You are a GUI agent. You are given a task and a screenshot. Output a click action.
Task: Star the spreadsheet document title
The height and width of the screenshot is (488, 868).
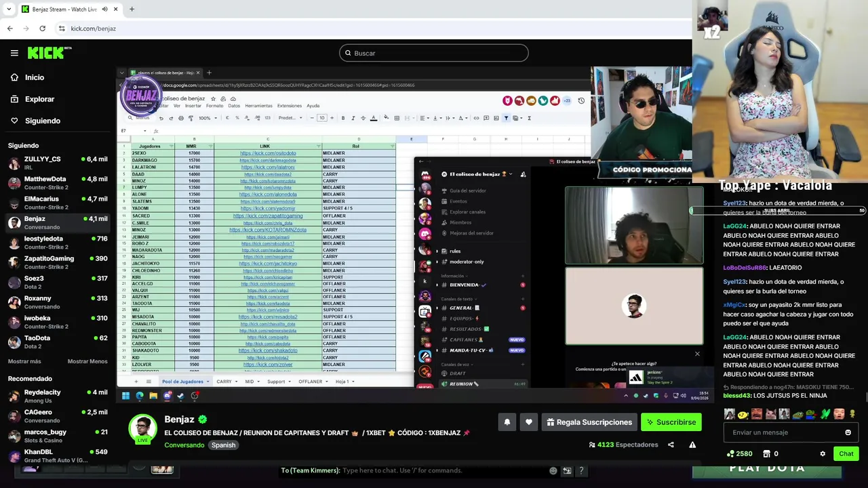point(213,98)
